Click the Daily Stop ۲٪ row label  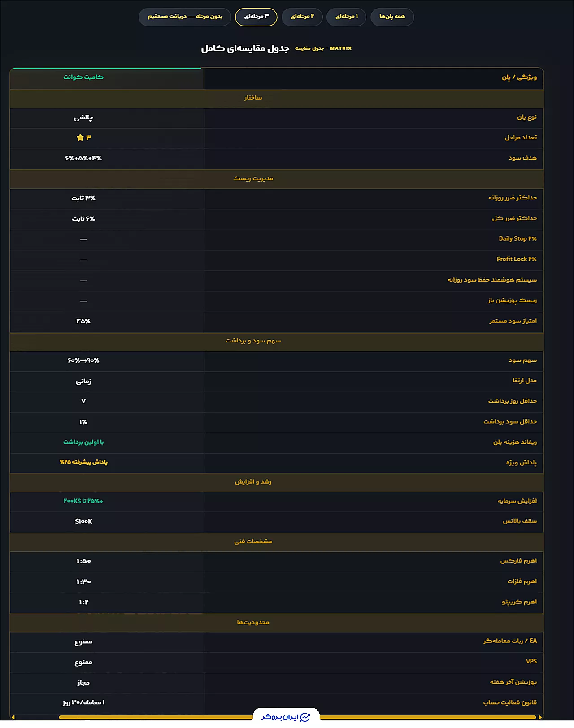click(x=517, y=238)
